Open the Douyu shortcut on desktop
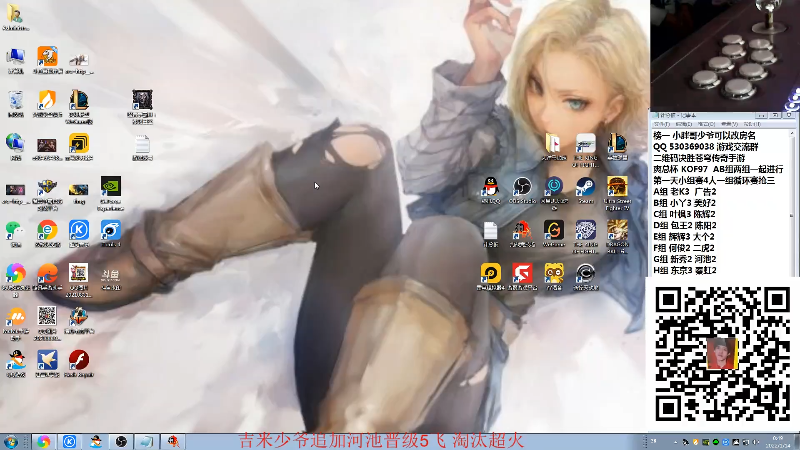This screenshot has width=800, height=450. (111, 278)
